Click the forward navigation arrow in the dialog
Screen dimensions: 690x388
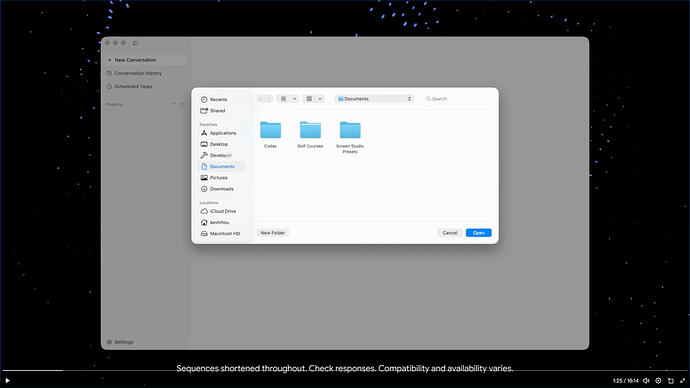click(269, 99)
